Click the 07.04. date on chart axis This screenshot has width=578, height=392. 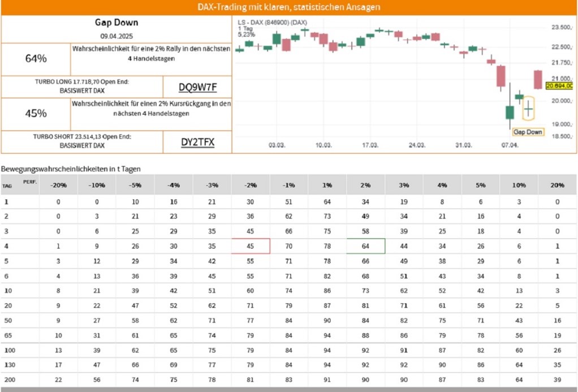click(510, 145)
